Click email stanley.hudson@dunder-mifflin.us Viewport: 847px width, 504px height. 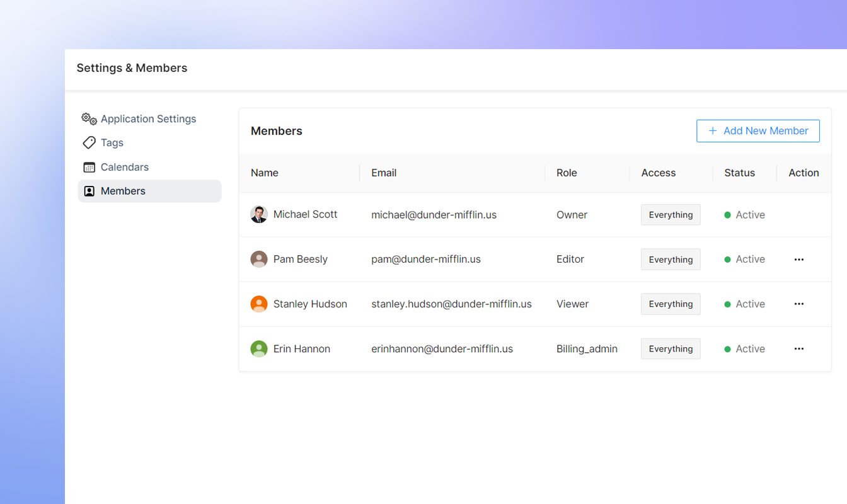pos(451,304)
